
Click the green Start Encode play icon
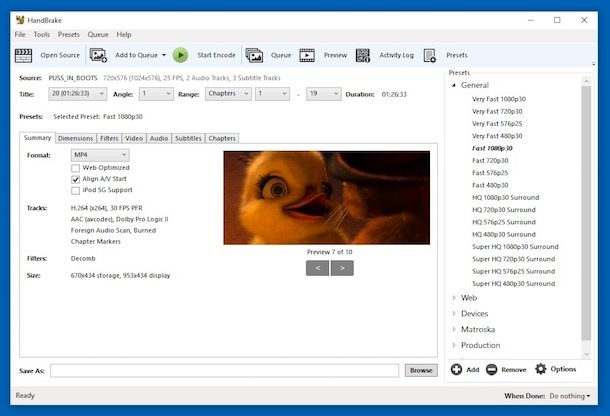pyautogui.click(x=181, y=55)
